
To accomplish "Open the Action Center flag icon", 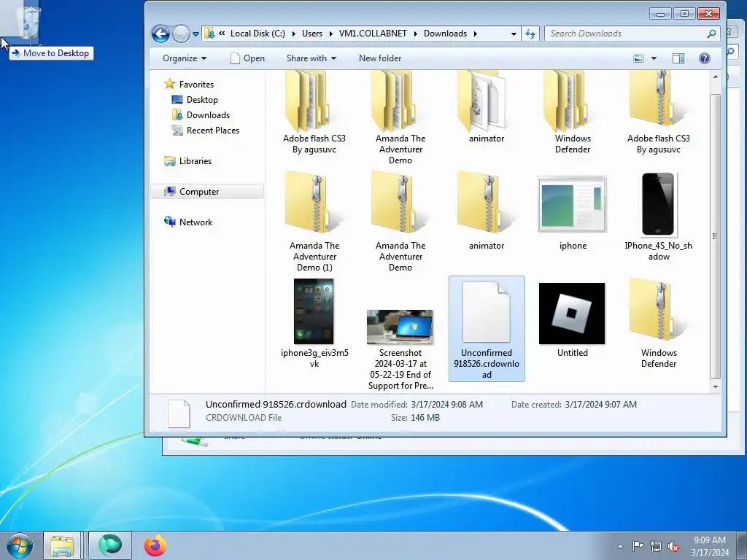I will pyautogui.click(x=638, y=546).
